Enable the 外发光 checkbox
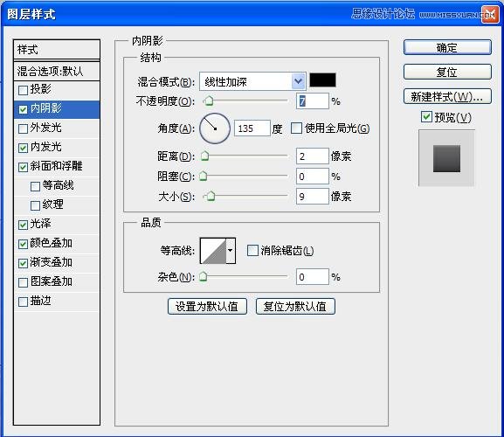Screen dimensions: 504x437 tap(23, 128)
